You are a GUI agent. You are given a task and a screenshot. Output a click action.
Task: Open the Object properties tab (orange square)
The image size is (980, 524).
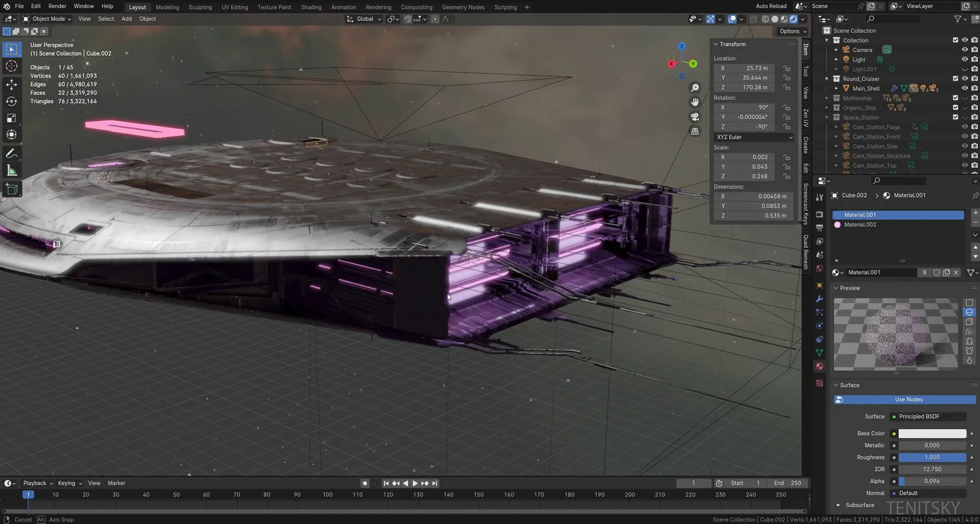pos(820,285)
